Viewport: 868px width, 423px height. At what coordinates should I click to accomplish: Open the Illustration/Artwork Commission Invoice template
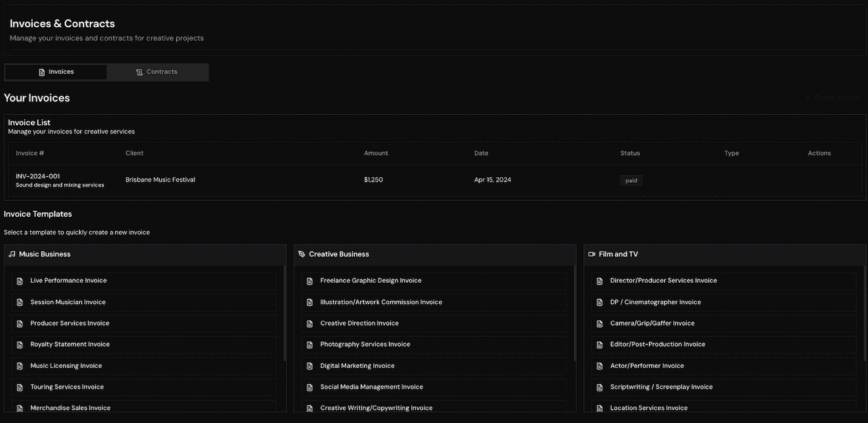tap(434, 302)
